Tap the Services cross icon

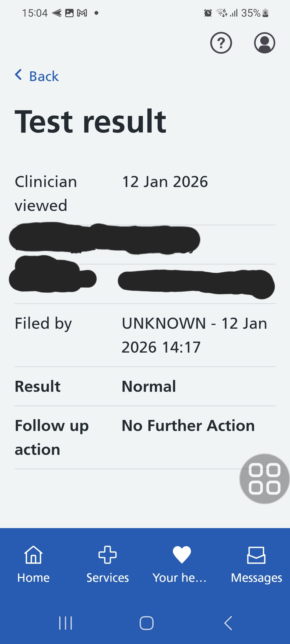coord(107,555)
